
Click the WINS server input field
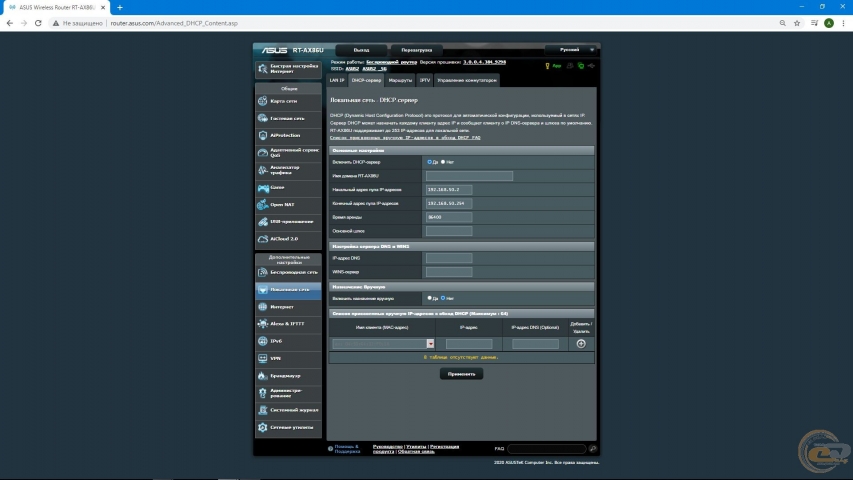pyautogui.click(x=449, y=272)
